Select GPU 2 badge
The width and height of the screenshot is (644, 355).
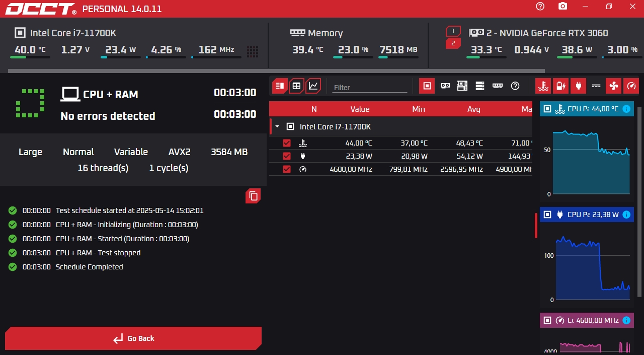453,43
